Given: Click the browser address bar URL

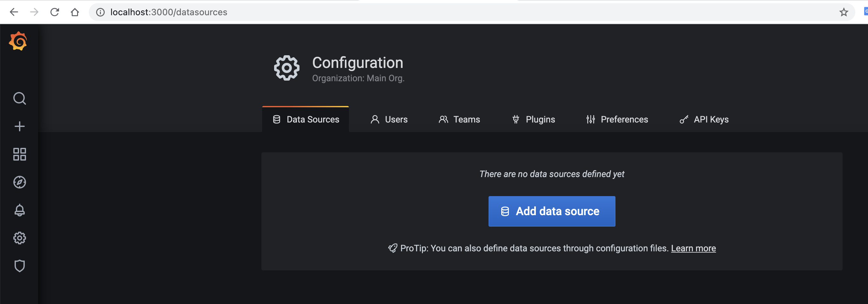Looking at the screenshot, I should [x=168, y=12].
